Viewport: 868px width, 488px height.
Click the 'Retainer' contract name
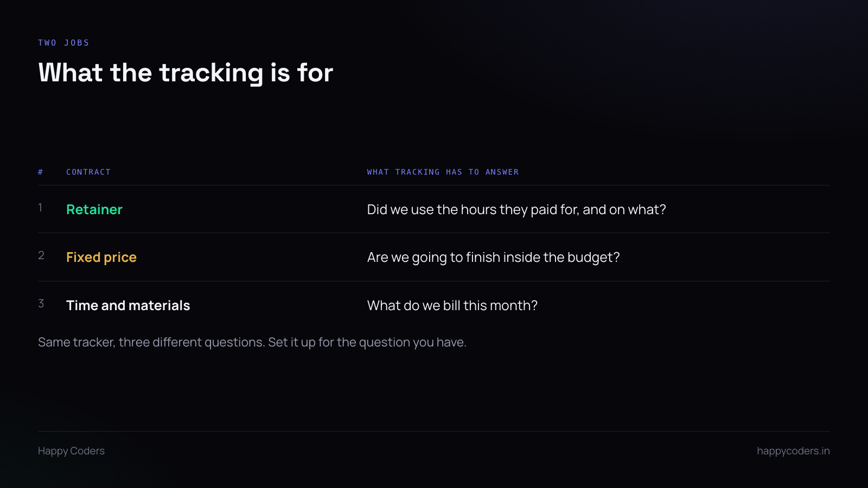[94, 209]
